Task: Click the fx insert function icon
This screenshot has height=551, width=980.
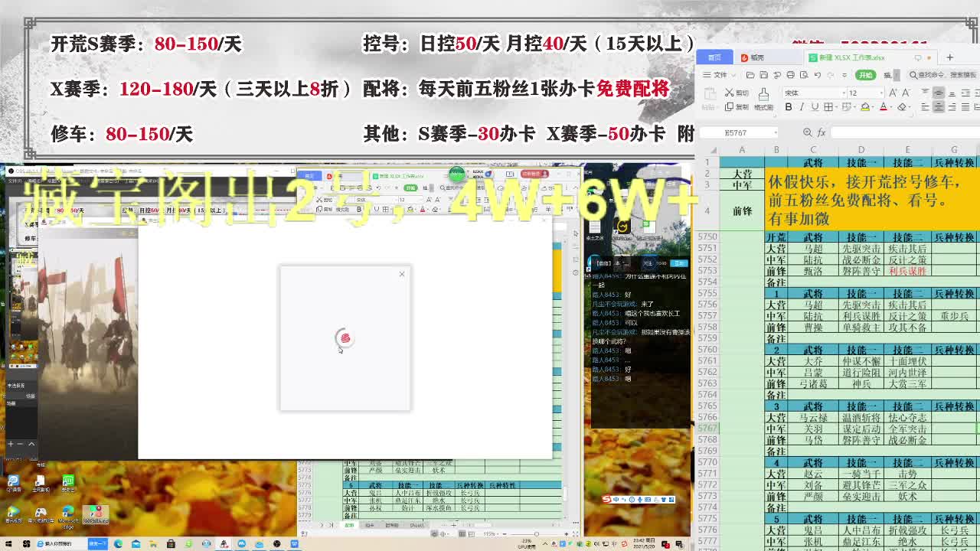Action: coord(822,133)
